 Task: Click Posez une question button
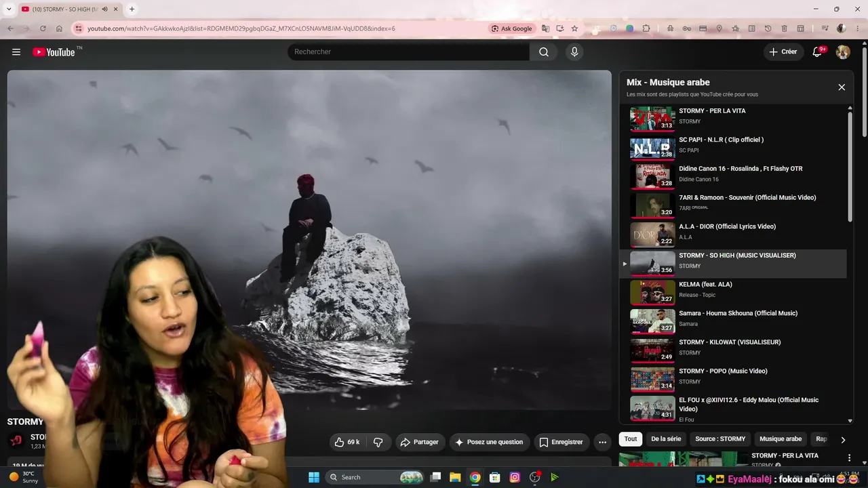click(489, 442)
